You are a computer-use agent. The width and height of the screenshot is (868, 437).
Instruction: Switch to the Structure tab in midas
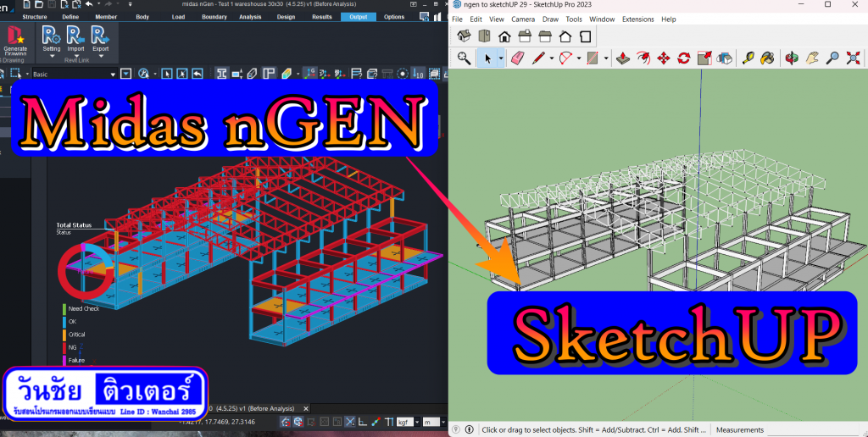(x=34, y=17)
